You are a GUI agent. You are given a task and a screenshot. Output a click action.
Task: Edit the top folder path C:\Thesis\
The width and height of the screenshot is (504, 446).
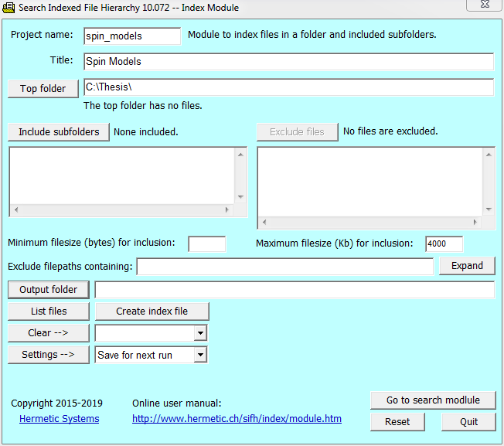click(x=288, y=87)
